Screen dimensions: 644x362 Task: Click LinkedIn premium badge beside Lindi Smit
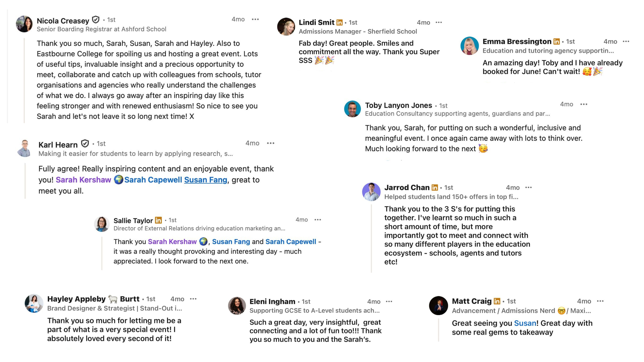click(339, 22)
